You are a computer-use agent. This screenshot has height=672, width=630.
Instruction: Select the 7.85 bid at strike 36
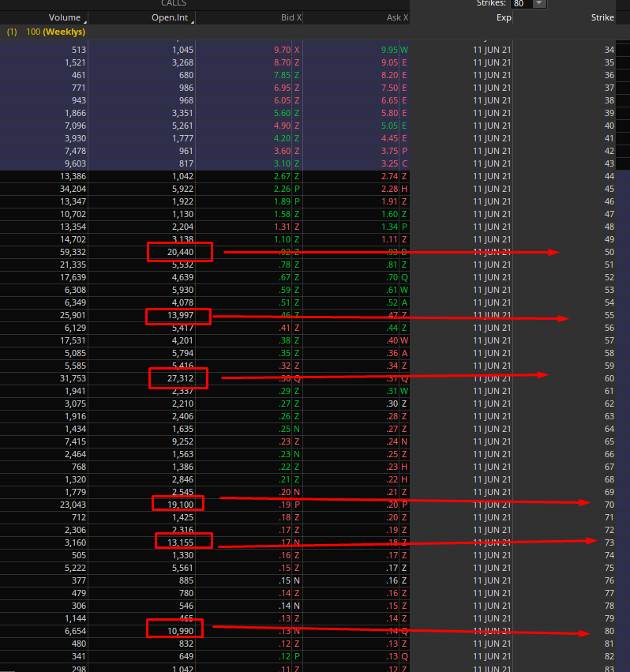coord(283,76)
